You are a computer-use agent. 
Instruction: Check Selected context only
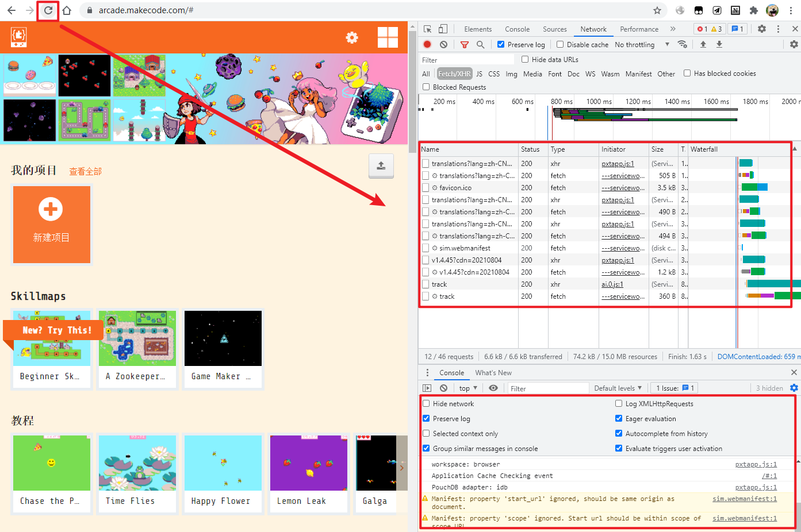(426, 433)
